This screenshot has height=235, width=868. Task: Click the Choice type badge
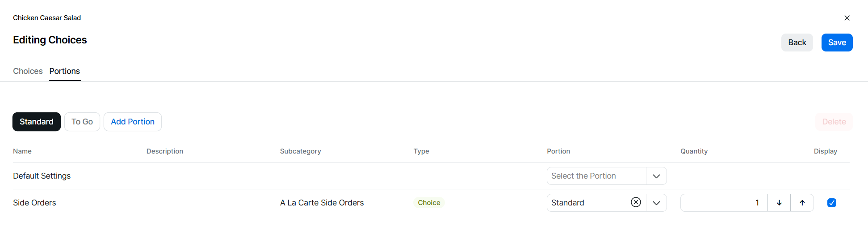pos(429,203)
